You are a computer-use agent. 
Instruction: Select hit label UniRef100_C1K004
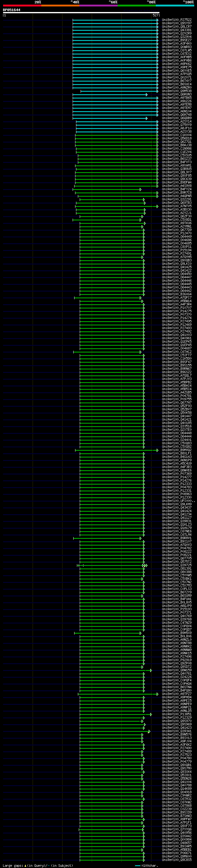[176, 135]
